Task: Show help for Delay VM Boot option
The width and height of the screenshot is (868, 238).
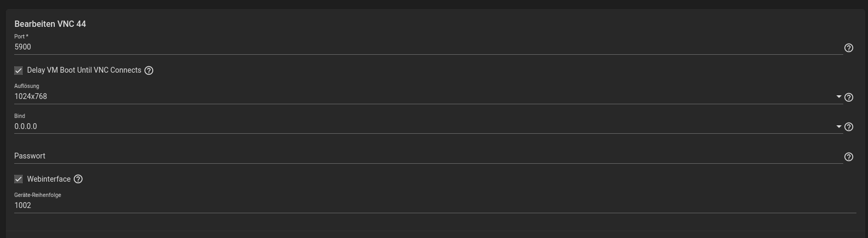Action: [x=149, y=71]
